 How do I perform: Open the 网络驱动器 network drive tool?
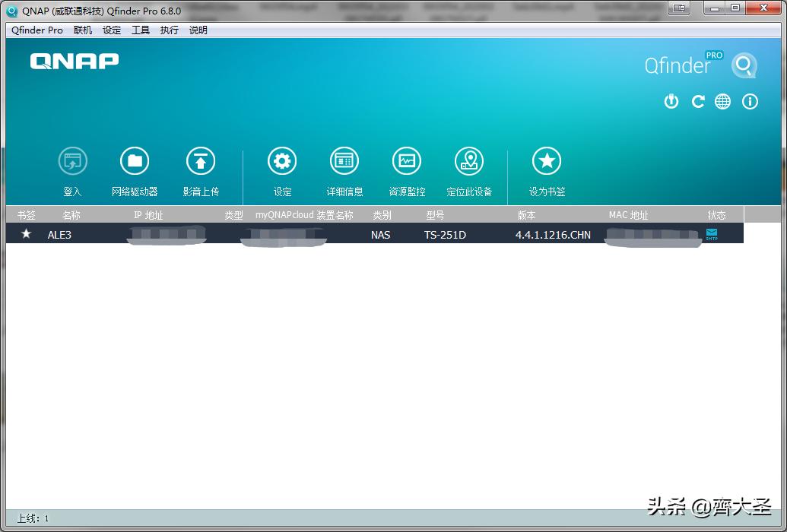click(x=135, y=161)
